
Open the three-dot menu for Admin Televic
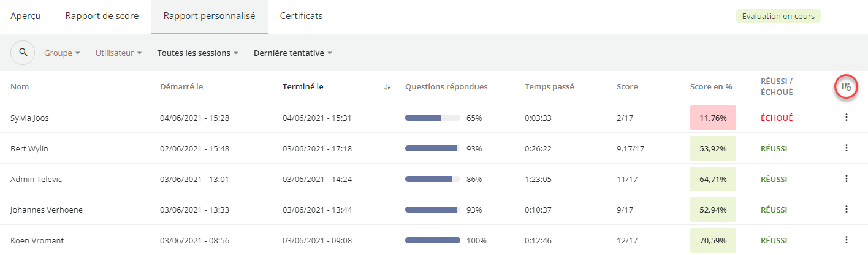tap(847, 178)
